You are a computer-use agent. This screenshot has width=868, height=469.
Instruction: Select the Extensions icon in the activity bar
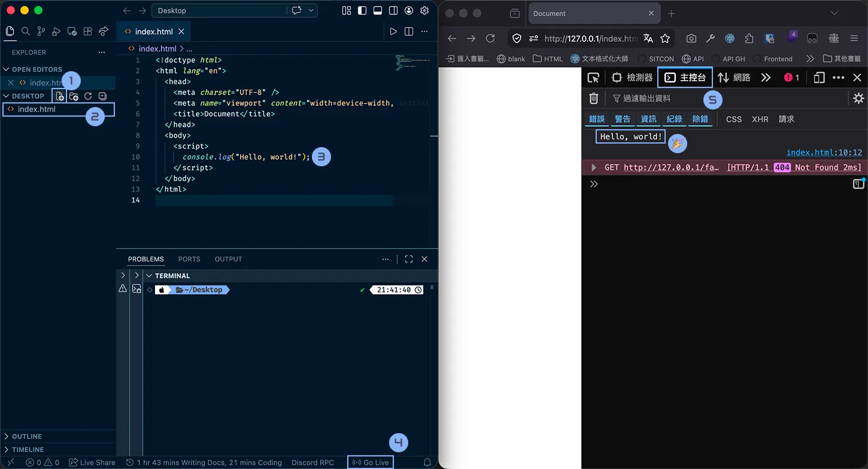(88, 31)
